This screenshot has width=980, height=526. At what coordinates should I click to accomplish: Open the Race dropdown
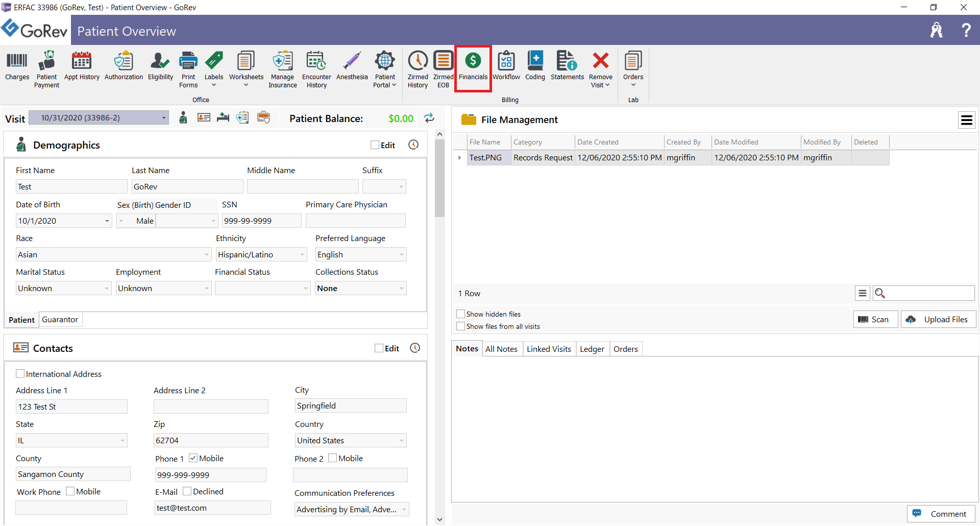point(207,254)
